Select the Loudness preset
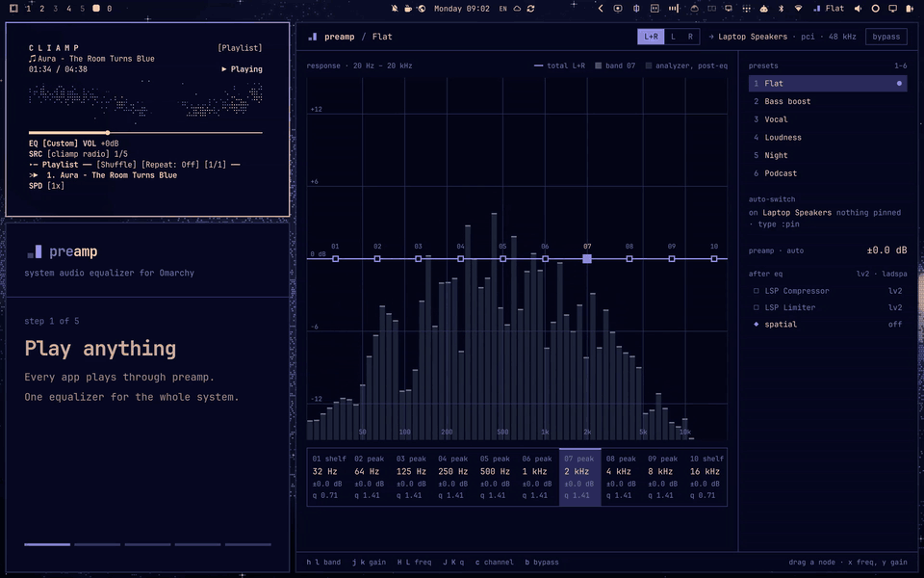 [x=828, y=138]
